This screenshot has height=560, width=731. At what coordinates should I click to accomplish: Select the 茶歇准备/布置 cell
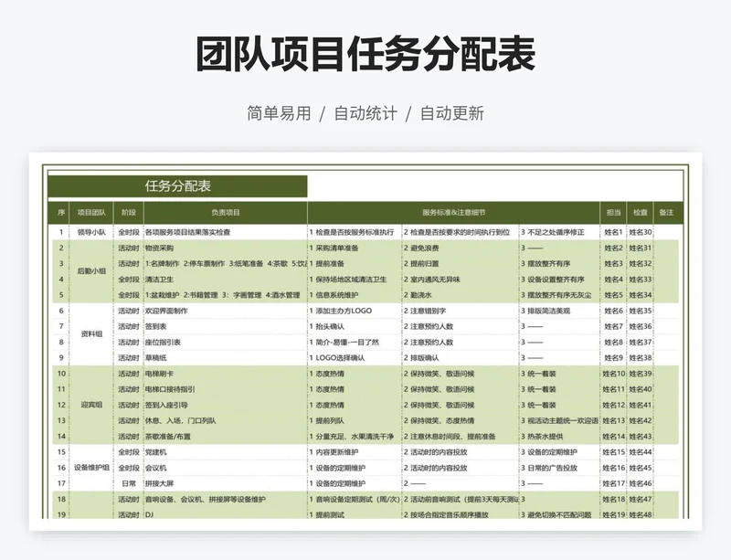226,437
